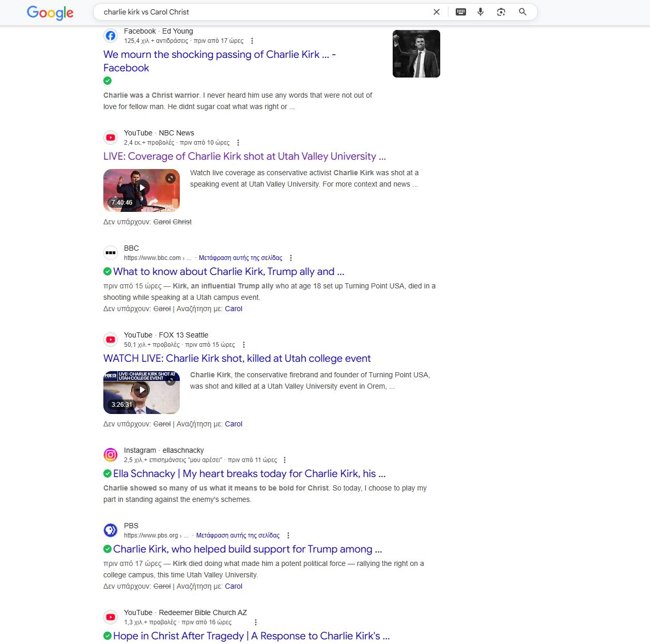
Task: Start voice search with microphone icon
Action: (x=481, y=12)
